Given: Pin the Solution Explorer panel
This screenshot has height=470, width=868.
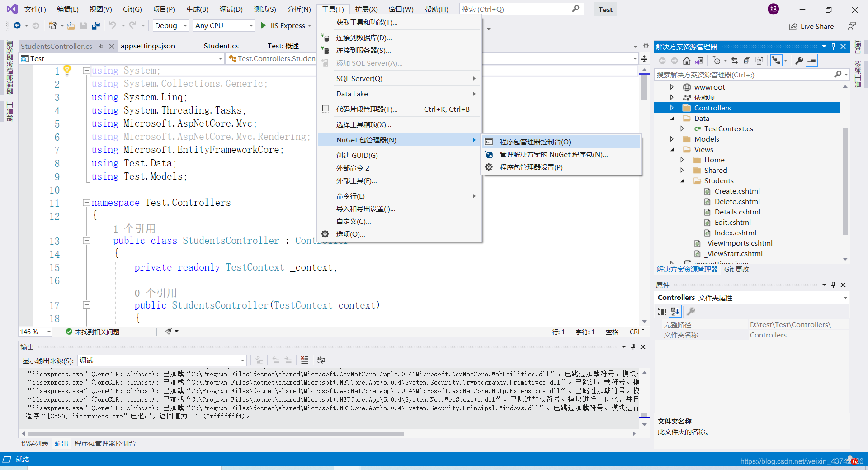Looking at the screenshot, I should point(834,47).
